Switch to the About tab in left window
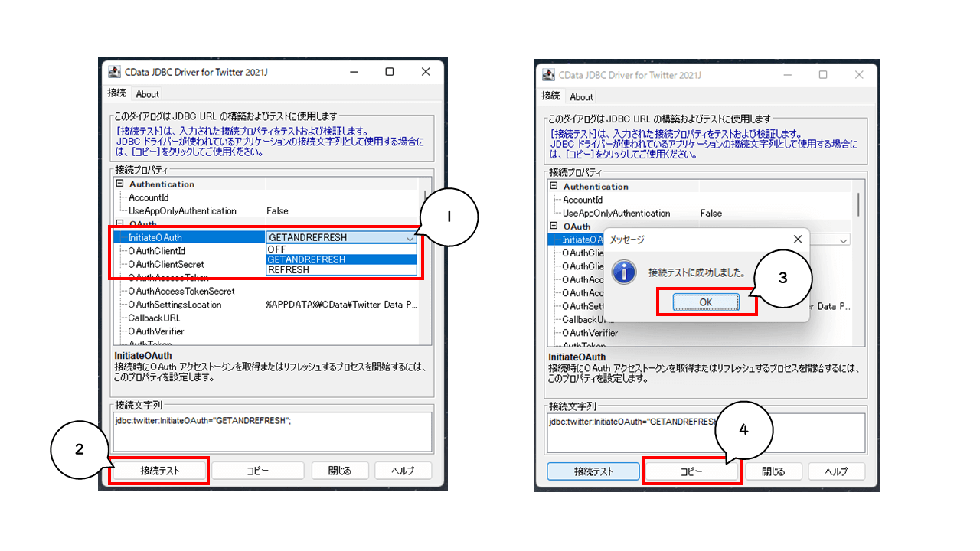The image size is (980, 551). pyautogui.click(x=147, y=94)
